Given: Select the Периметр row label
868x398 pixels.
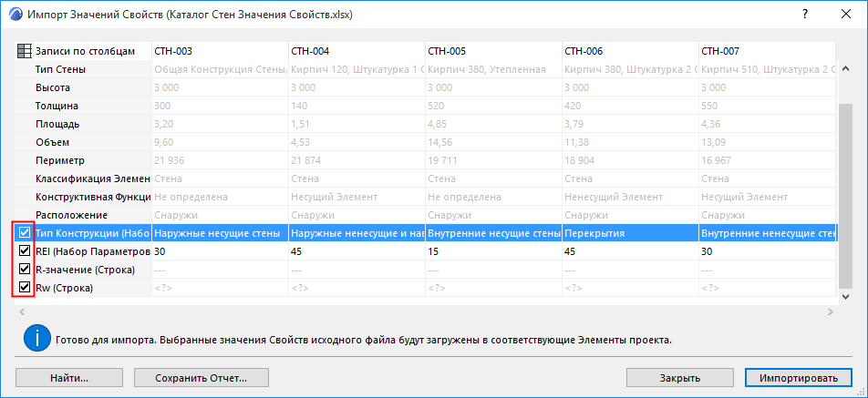Looking at the screenshot, I should [x=60, y=160].
